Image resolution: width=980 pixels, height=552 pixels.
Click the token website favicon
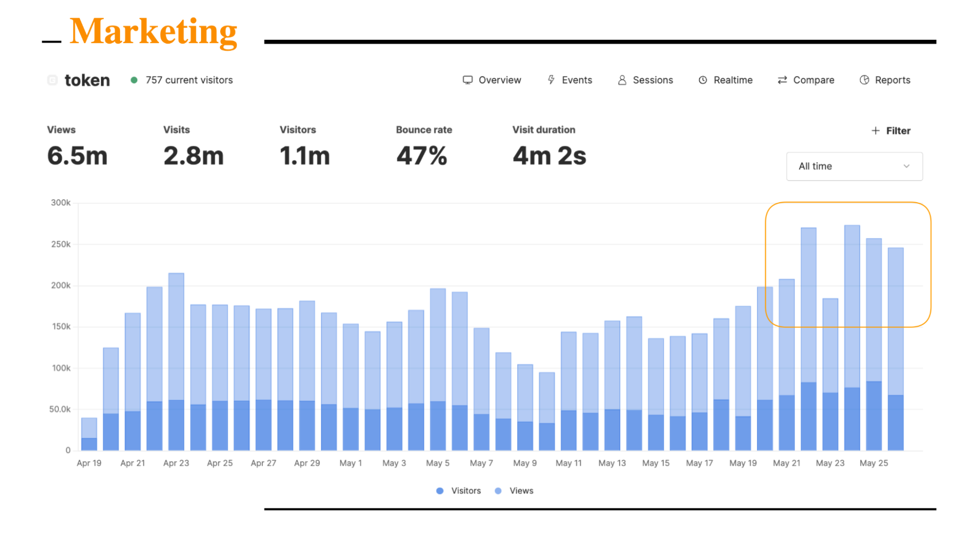point(52,80)
